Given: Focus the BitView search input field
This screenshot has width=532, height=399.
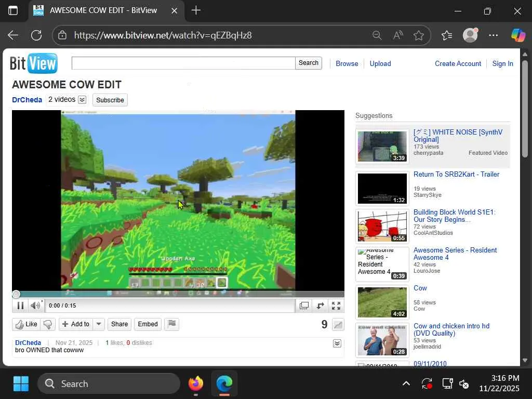Looking at the screenshot, I should pos(183,63).
